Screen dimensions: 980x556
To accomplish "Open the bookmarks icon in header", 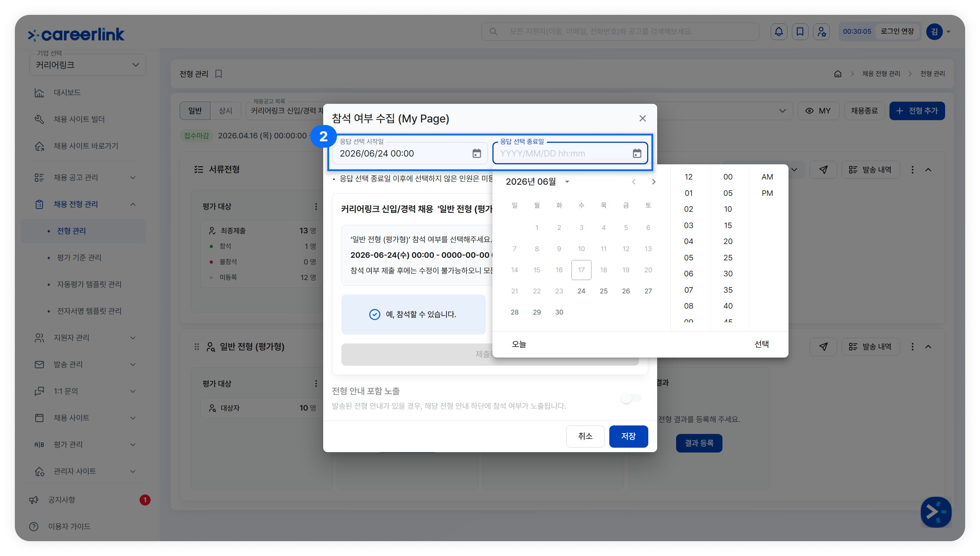I will click(x=800, y=31).
